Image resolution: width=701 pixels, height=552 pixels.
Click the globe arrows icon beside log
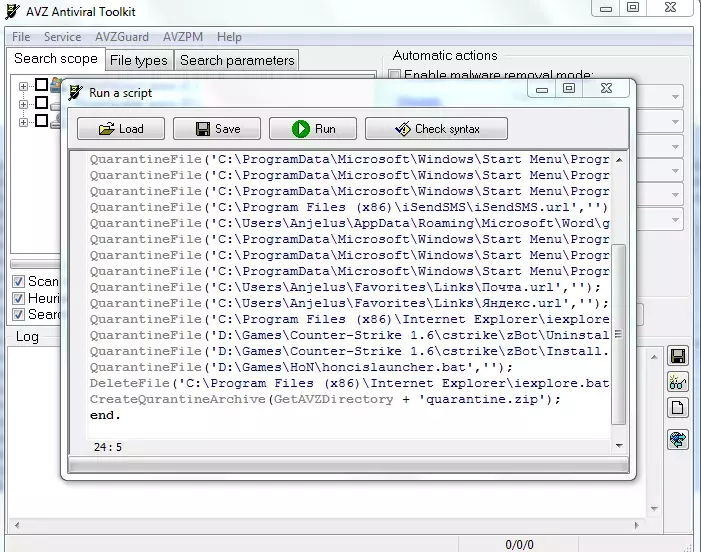678,439
